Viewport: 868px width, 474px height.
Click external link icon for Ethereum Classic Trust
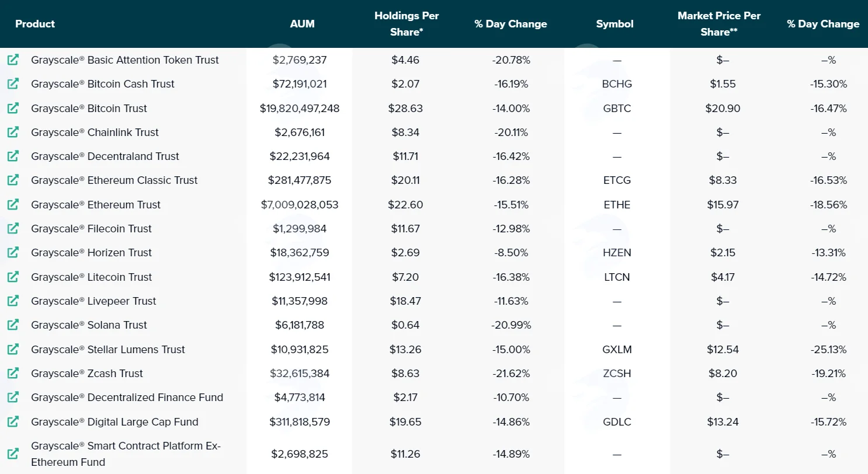(x=13, y=180)
